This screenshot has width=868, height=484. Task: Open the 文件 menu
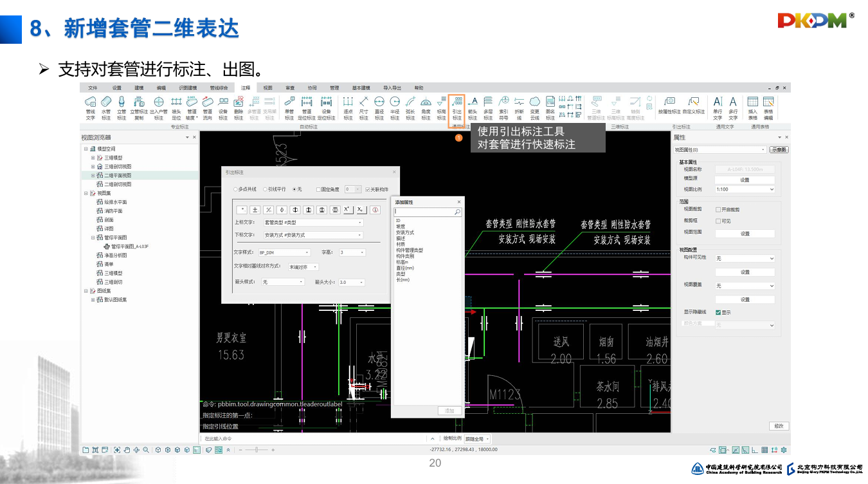pyautogui.click(x=93, y=88)
